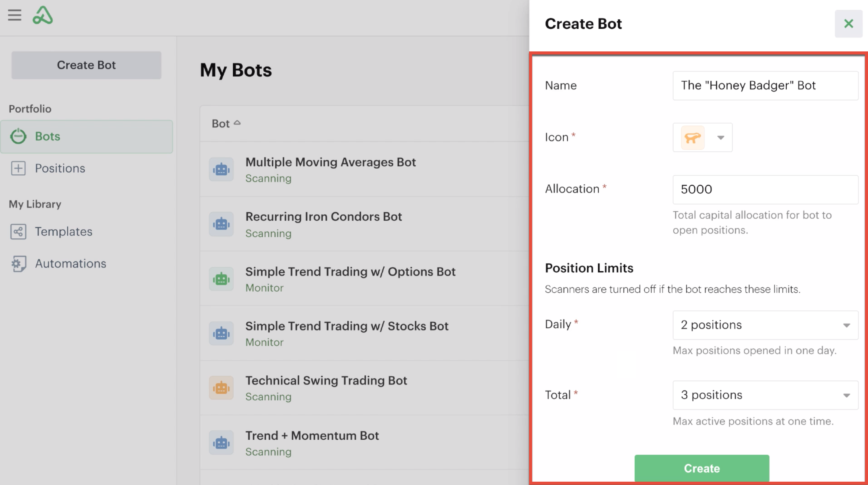
Task: Click Scanning status under Multiple Moving Averages Bot
Action: 268,178
